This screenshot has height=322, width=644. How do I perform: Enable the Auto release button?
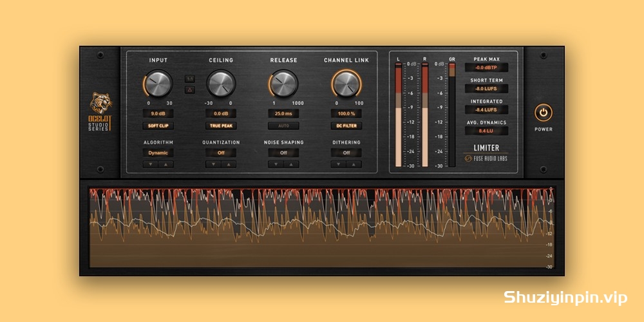pyautogui.click(x=283, y=126)
